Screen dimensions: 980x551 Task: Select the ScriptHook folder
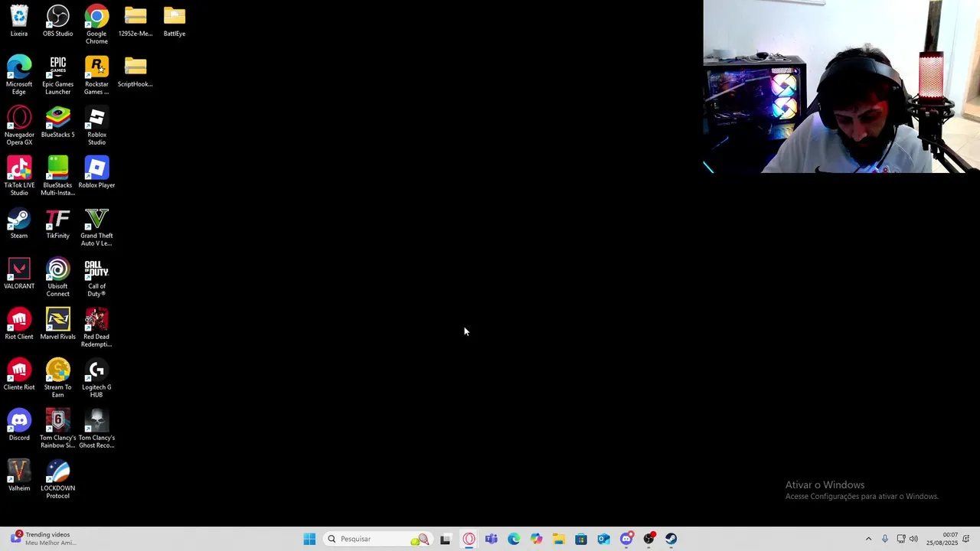(x=136, y=71)
